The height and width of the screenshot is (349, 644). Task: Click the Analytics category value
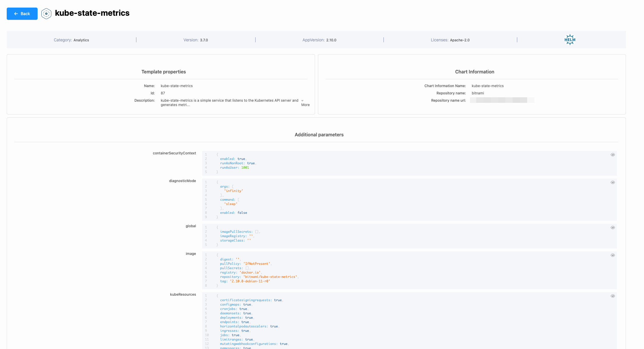pyautogui.click(x=81, y=40)
